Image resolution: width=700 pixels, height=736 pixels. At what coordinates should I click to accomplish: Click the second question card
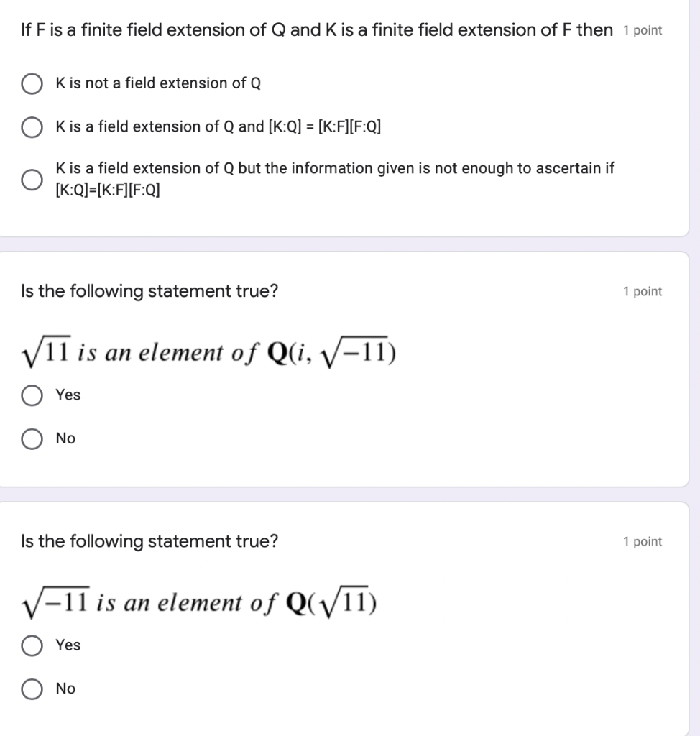point(345,367)
